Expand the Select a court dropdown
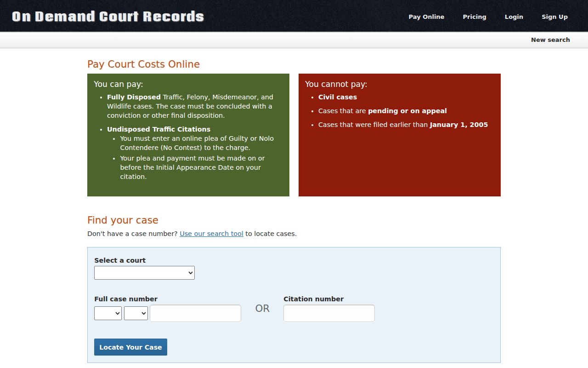This screenshot has width=588, height=368. pos(144,273)
